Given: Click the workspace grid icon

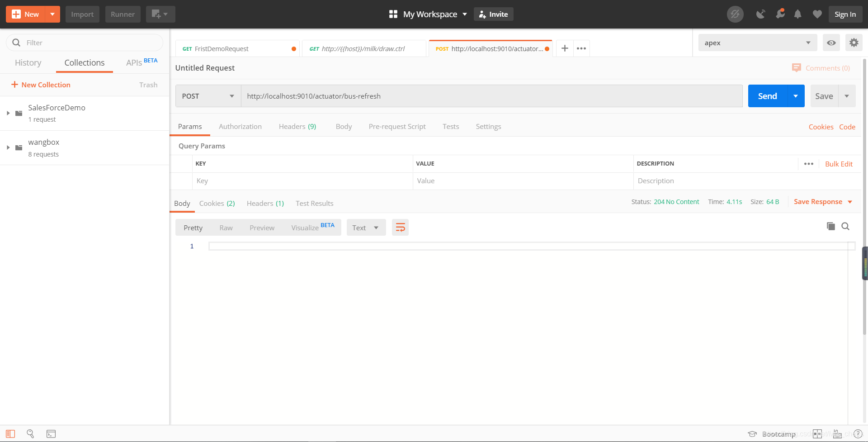Looking at the screenshot, I should [x=393, y=14].
